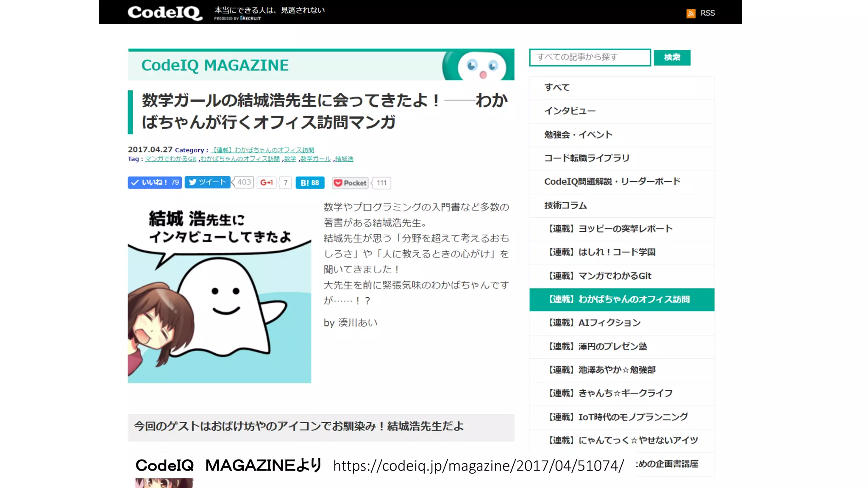Open 【連載】池澤あやか☆勉強部

coord(622,370)
